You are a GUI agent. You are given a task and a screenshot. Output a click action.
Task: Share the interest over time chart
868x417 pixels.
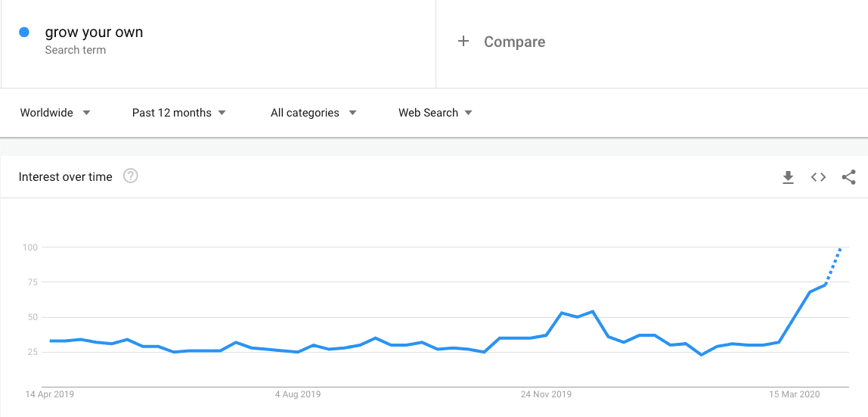tap(848, 177)
